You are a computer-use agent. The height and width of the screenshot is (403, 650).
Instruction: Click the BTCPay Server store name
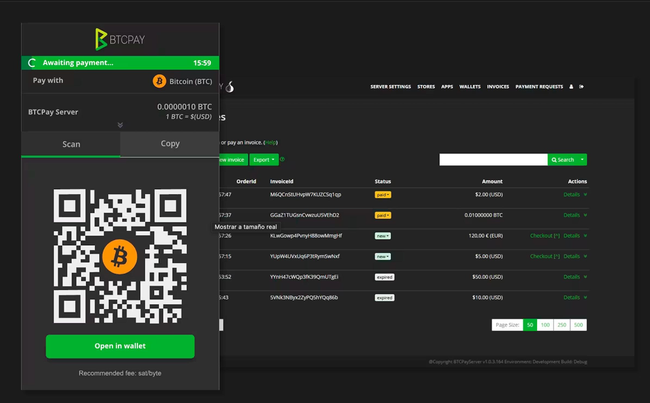point(53,112)
